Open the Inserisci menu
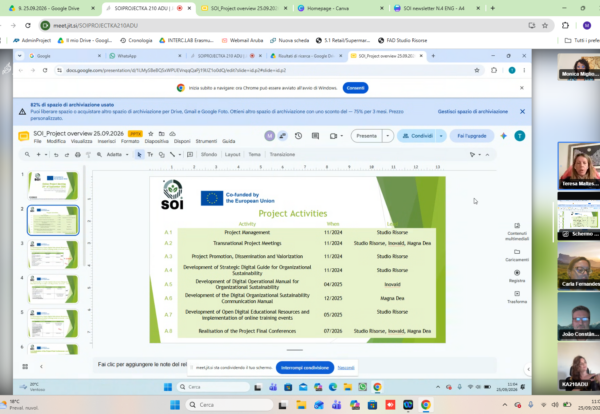 click(x=106, y=141)
